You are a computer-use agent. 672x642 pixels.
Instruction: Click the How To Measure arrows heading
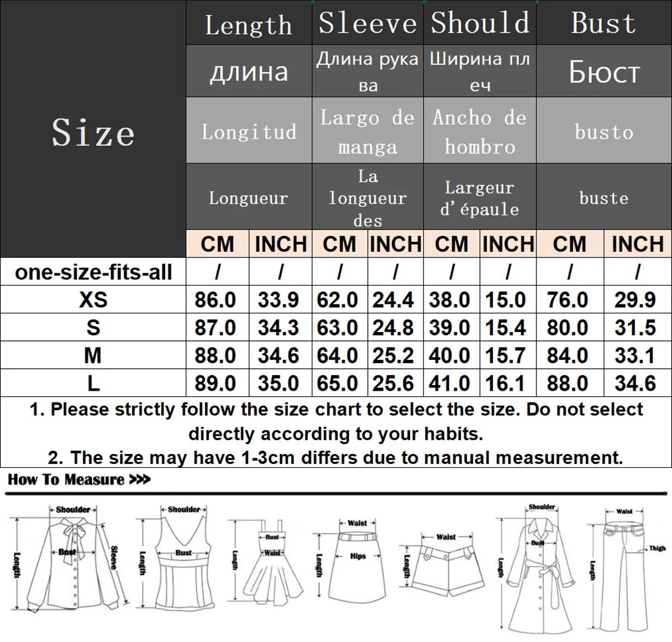79,480
